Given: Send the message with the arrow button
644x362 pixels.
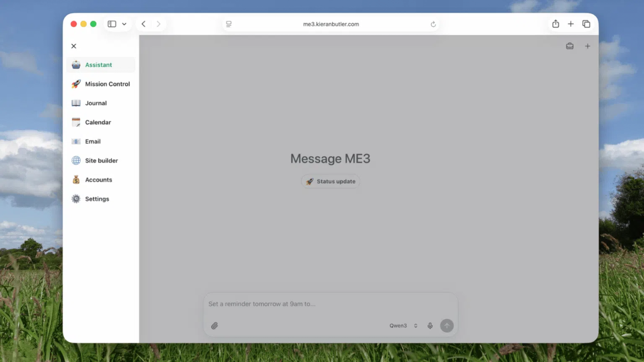Looking at the screenshot, I should [447, 326].
